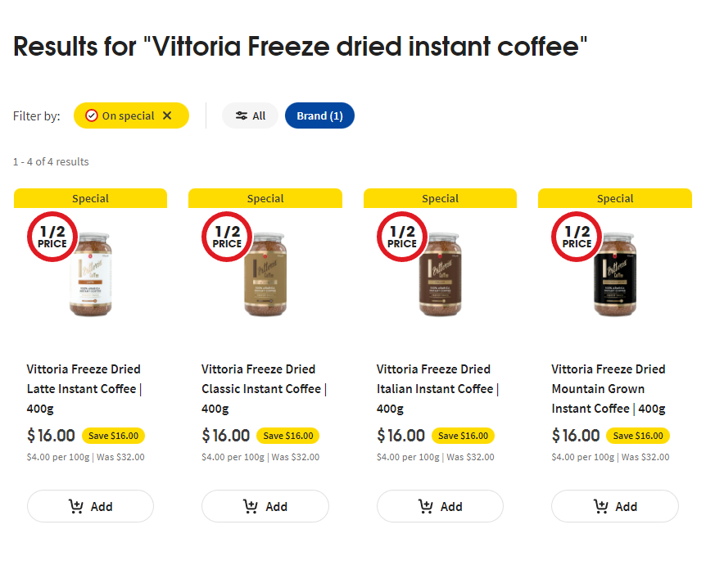
Task: Add Italian Instant Coffee to cart
Action: (x=440, y=506)
